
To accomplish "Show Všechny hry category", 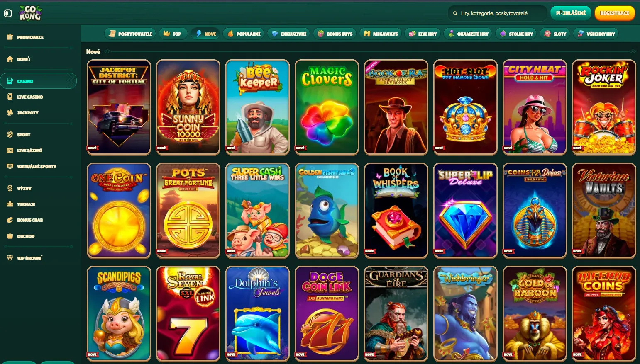I will [x=596, y=34].
